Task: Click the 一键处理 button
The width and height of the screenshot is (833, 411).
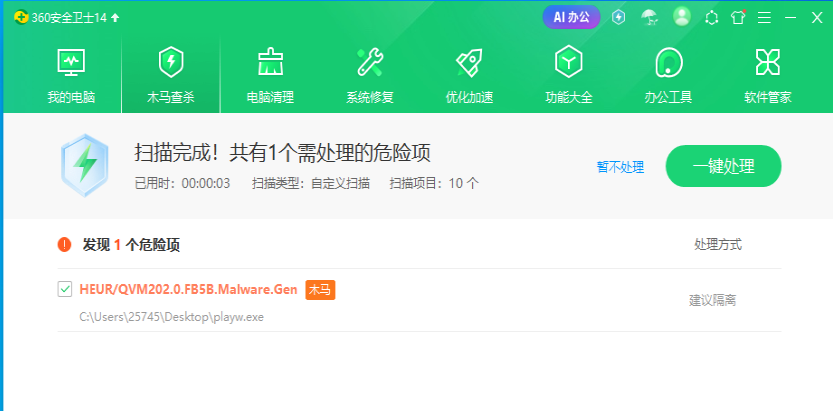Action: click(723, 166)
